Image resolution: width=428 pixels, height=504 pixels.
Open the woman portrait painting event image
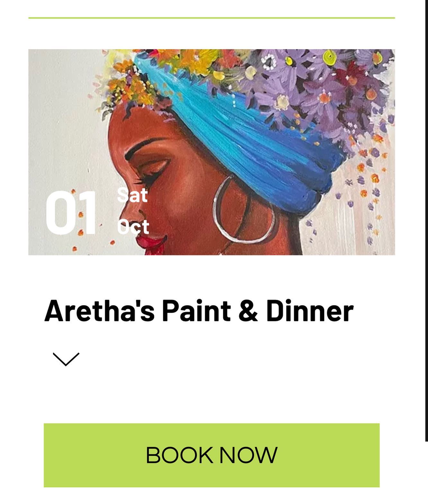(x=211, y=152)
